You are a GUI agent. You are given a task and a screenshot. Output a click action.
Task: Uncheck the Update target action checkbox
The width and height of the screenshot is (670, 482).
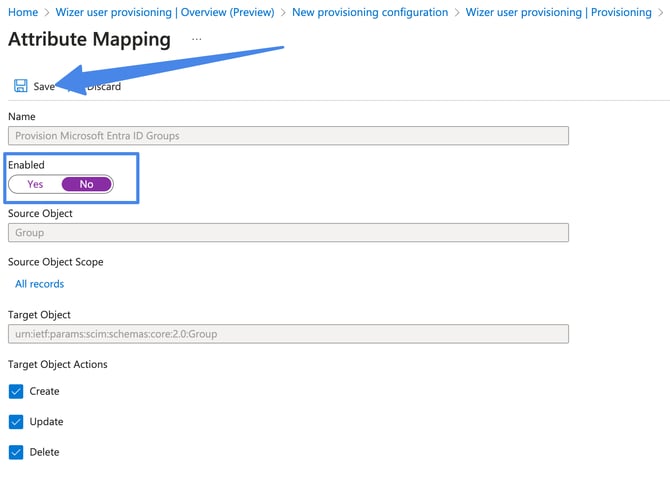click(16, 422)
